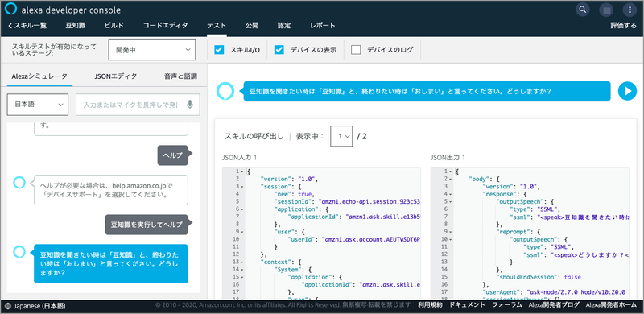Select the Alexaシミュレータ tab
Screen dimensions: 644x314
(39, 76)
